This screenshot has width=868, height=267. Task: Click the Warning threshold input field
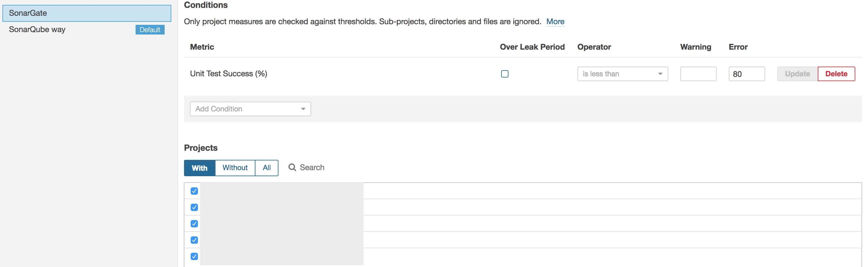click(x=698, y=74)
